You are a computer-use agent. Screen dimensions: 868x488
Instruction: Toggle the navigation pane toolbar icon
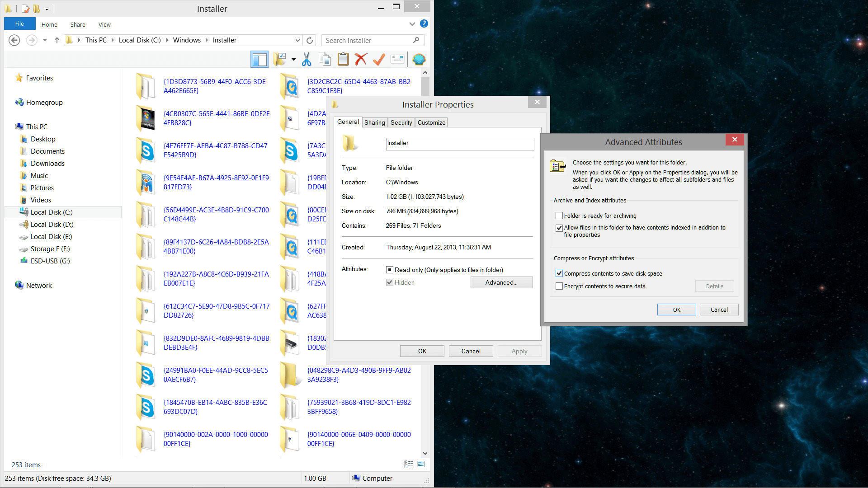pos(259,59)
